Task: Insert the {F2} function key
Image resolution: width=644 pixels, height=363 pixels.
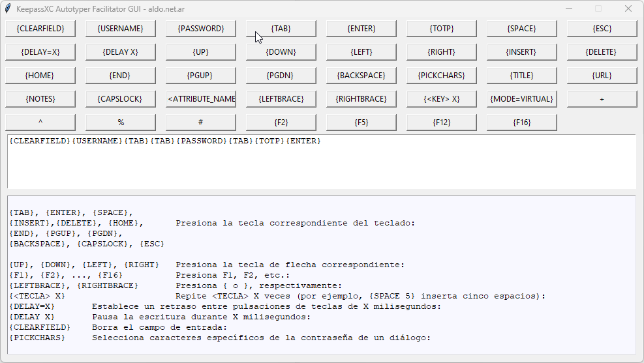Action: point(281,123)
